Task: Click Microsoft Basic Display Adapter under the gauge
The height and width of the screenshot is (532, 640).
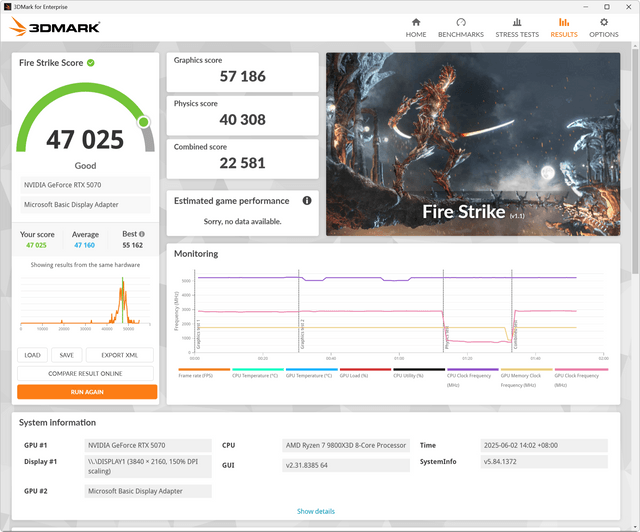Action: (85, 205)
